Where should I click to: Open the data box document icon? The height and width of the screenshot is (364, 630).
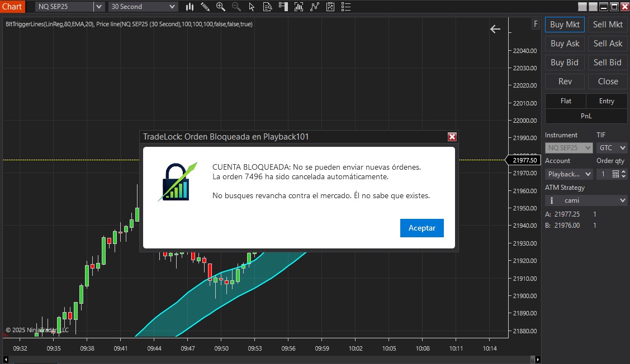click(267, 7)
